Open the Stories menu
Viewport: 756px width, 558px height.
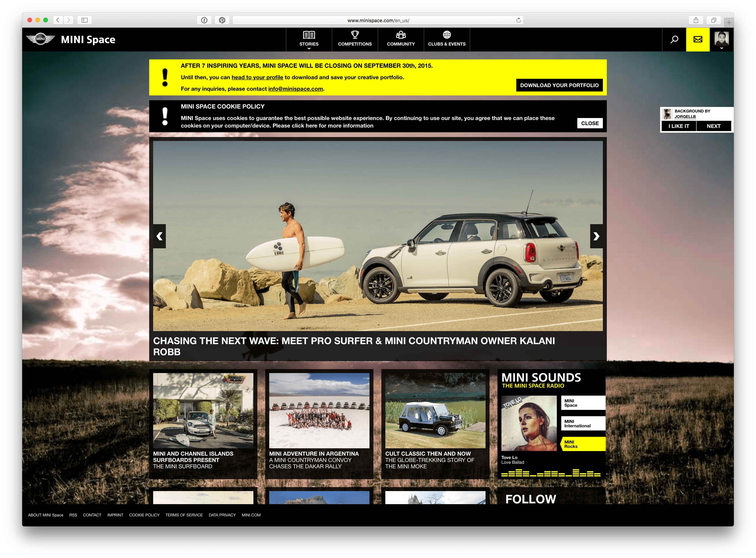pyautogui.click(x=309, y=40)
